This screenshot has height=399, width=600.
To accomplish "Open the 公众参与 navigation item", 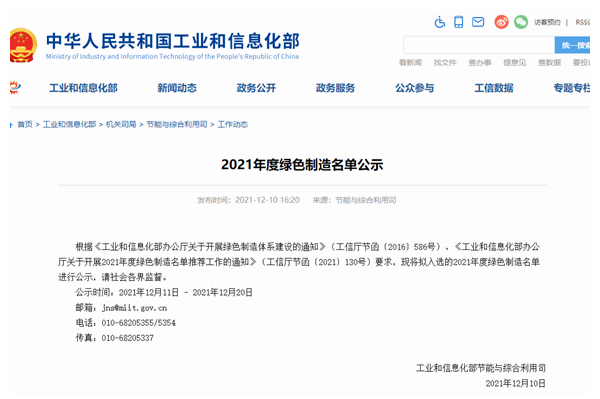I will [415, 88].
